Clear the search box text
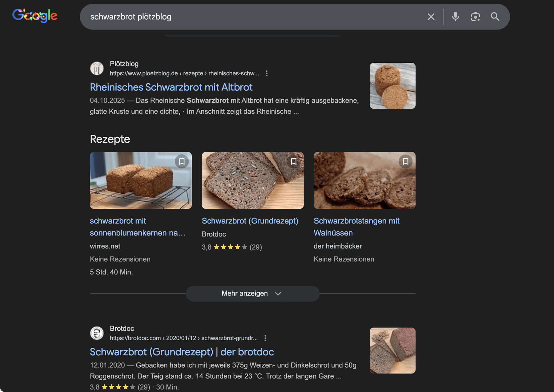Screen dimensions: 554x392 pyautogui.click(x=431, y=17)
